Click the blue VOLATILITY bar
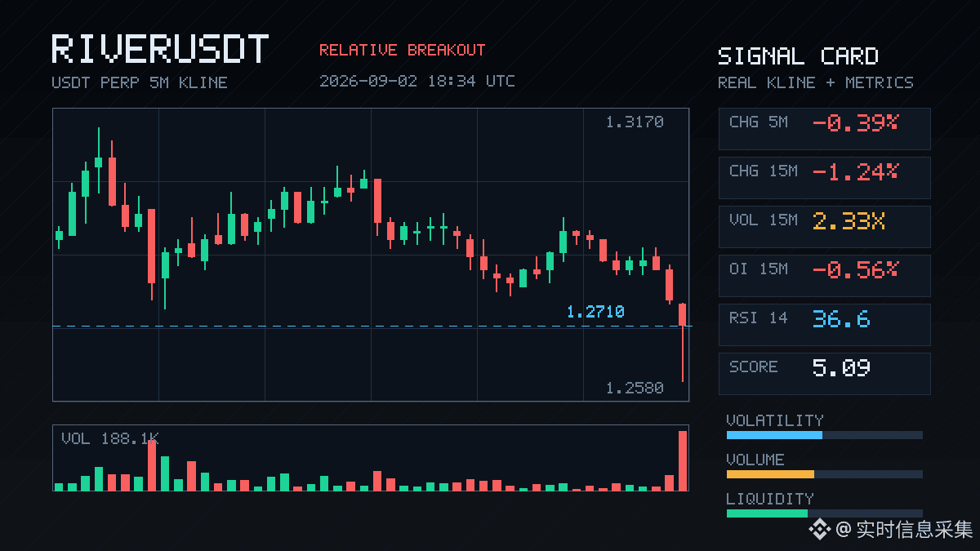The width and height of the screenshot is (980, 551). (x=774, y=435)
